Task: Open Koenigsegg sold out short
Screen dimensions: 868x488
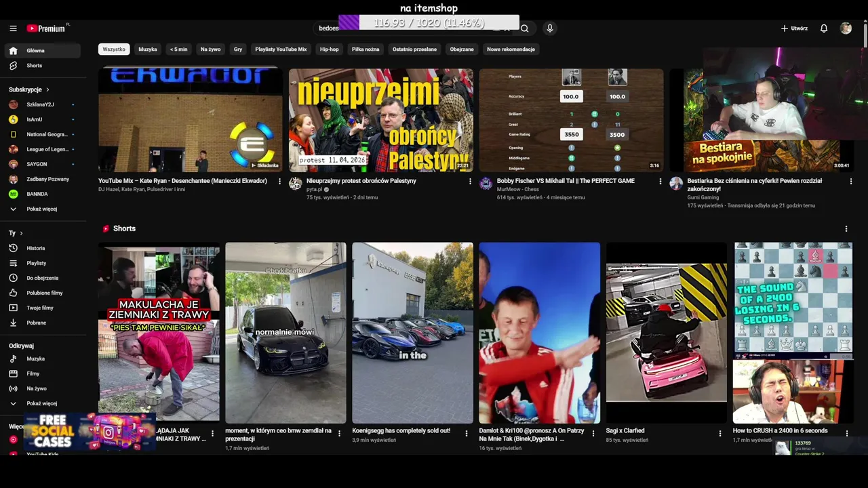Action: click(412, 333)
